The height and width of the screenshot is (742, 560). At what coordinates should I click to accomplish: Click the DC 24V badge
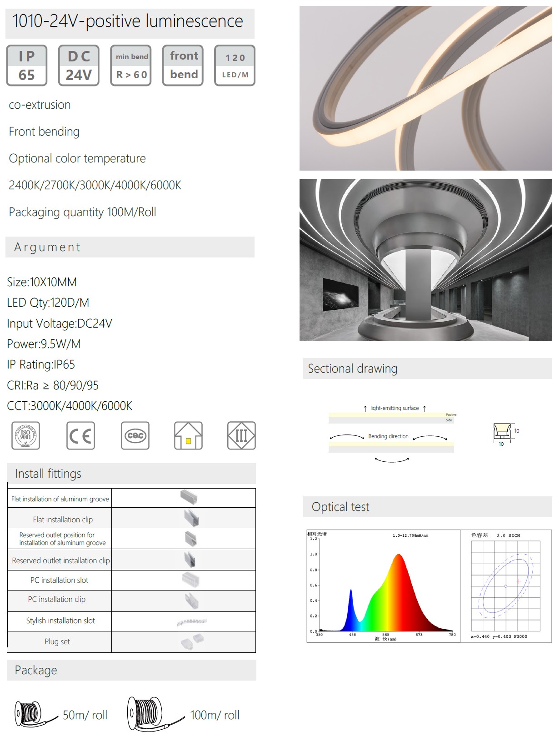tap(79, 66)
